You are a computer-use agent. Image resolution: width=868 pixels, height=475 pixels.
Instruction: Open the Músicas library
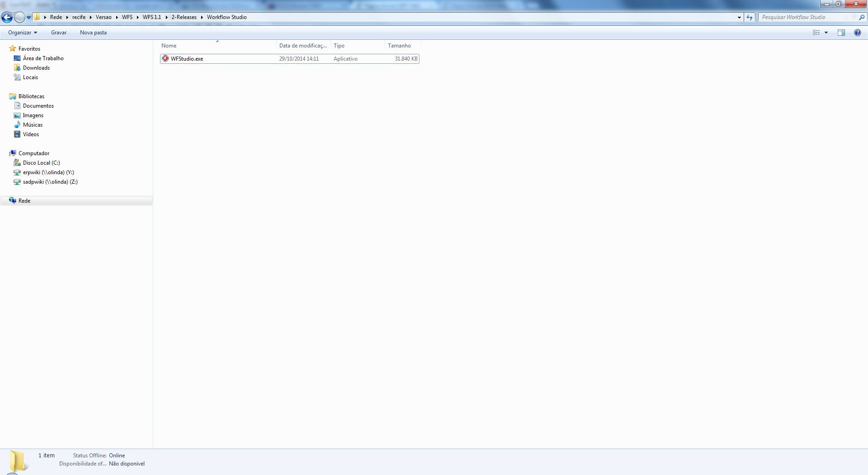(33, 125)
